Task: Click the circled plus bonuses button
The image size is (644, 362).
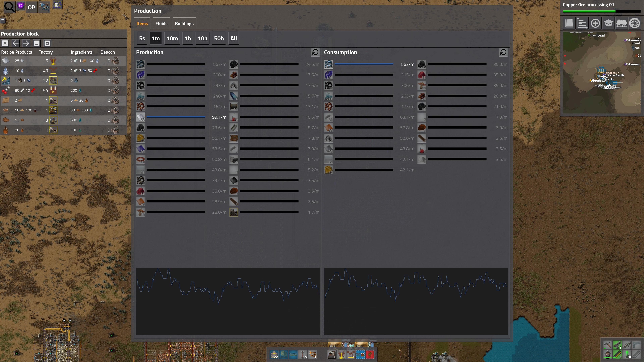Action: point(595,23)
